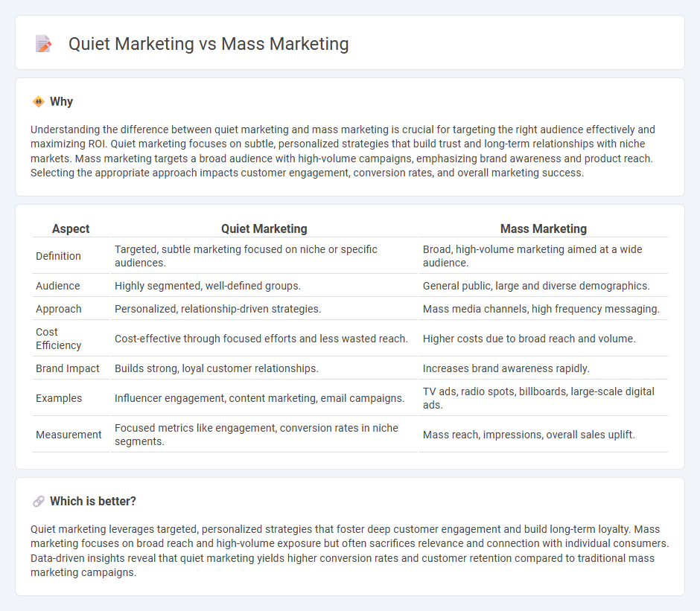Click 'Influencer engagement, content marketing, email campaigns.' cell
The height and width of the screenshot is (611, 700).
[x=264, y=398]
